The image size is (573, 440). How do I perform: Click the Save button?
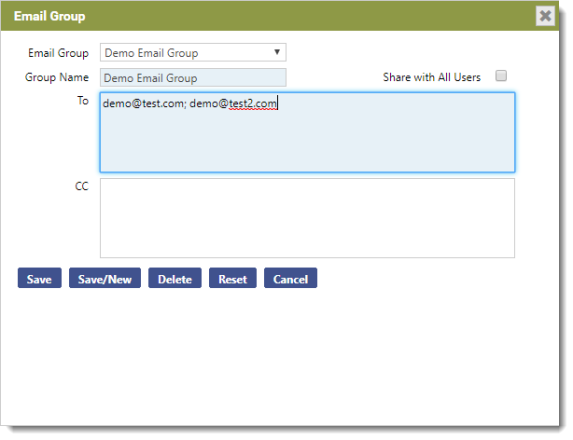[39, 279]
